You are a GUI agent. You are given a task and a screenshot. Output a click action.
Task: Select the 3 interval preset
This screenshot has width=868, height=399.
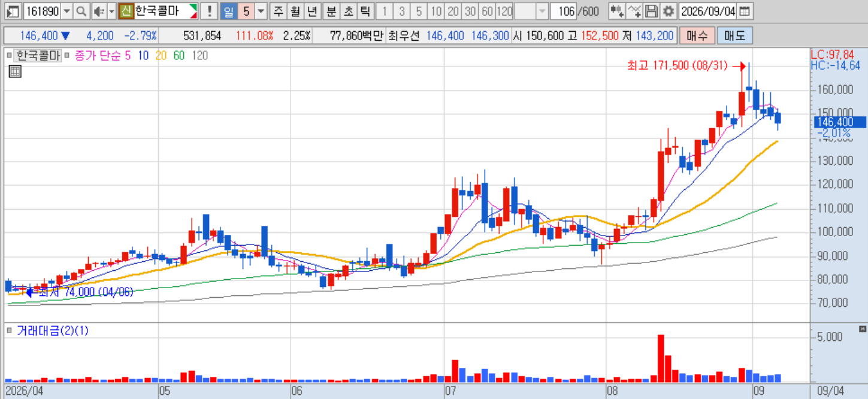(x=401, y=11)
